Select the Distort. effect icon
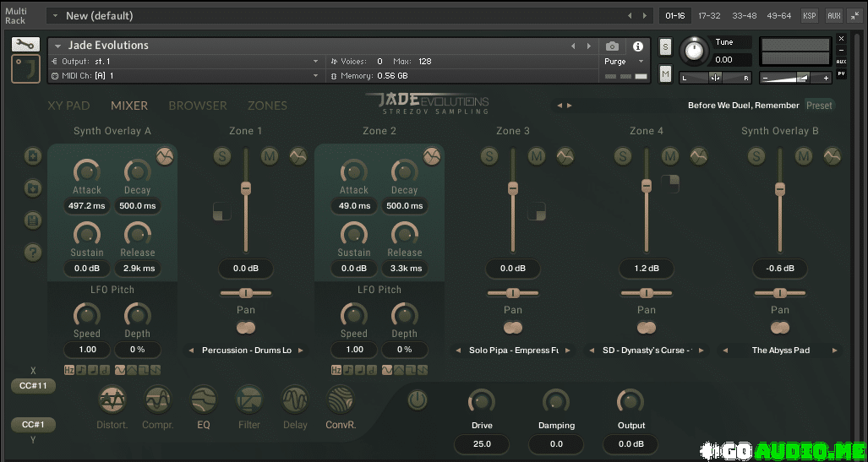 tap(112, 399)
